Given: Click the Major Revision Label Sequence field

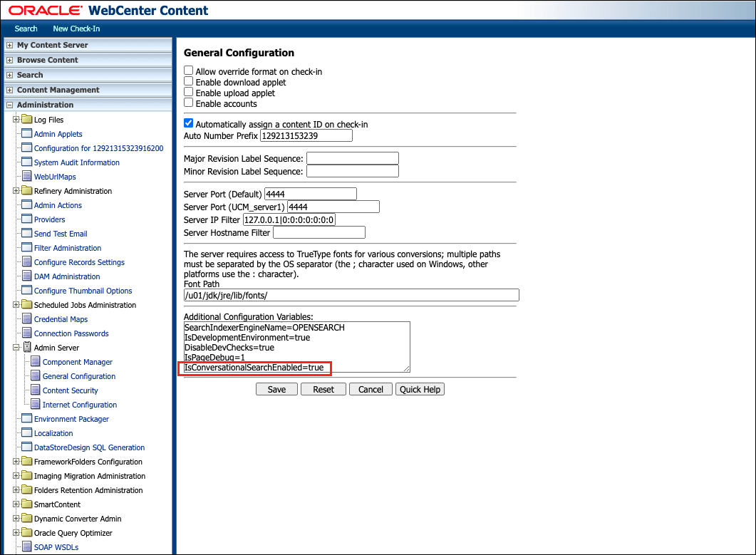Looking at the screenshot, I should pos(353,158).
